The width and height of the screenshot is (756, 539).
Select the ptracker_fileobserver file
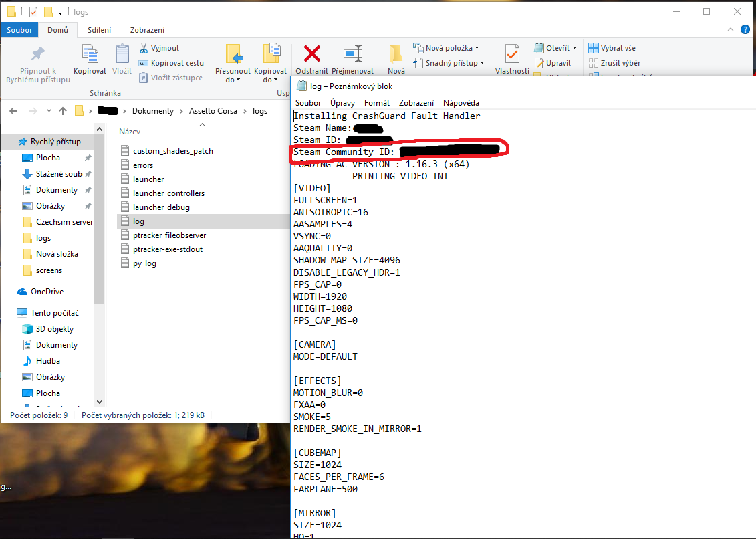point(164,235)
